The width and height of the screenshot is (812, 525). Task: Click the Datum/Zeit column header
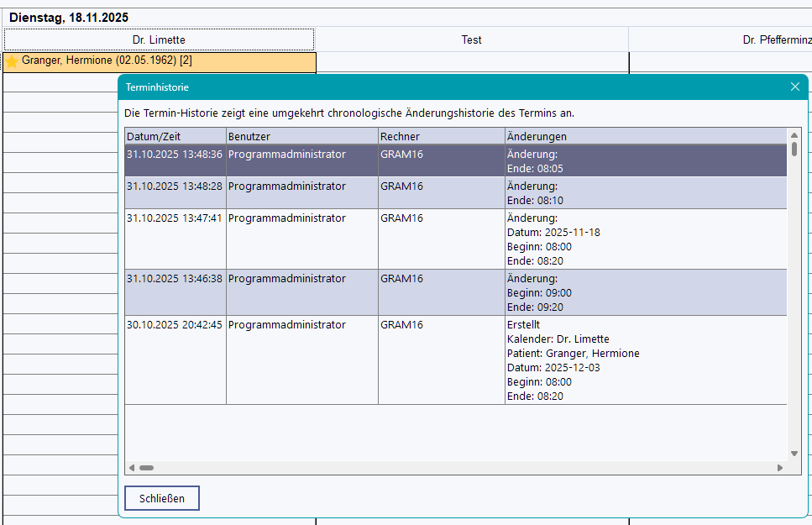[175, 136]
